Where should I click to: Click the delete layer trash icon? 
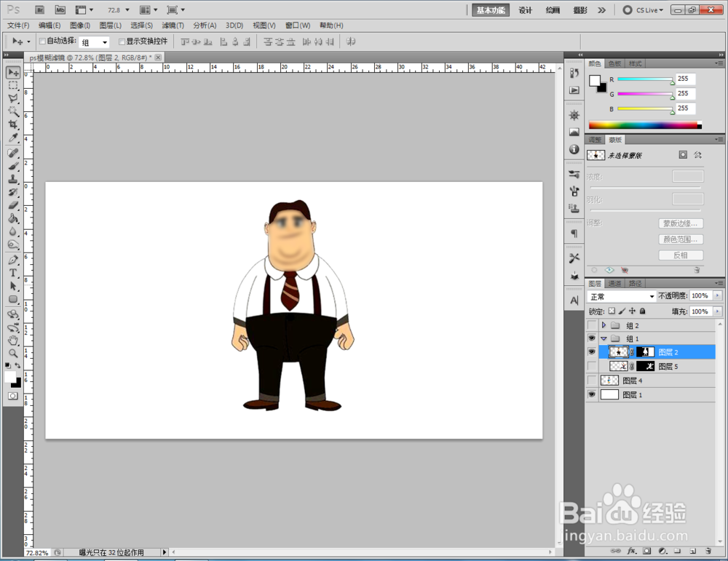tap(708, 551)
